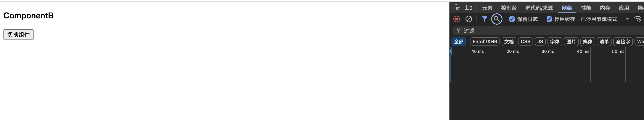Select the inspect element picker icon
Image resolution: width=644 pixels, height=120 pixels.
pos(457,8)
